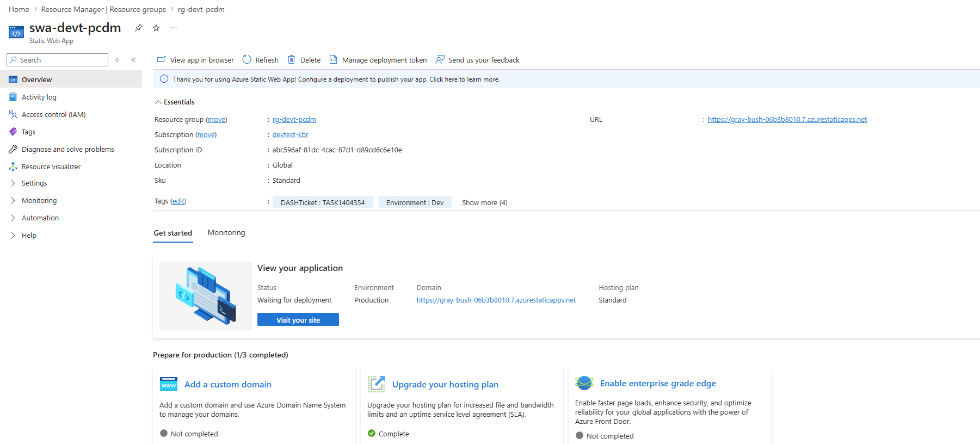This screenshot has height=444, width=980.
Task: Click Manage deployment token label
Action: tap(384, 60)
